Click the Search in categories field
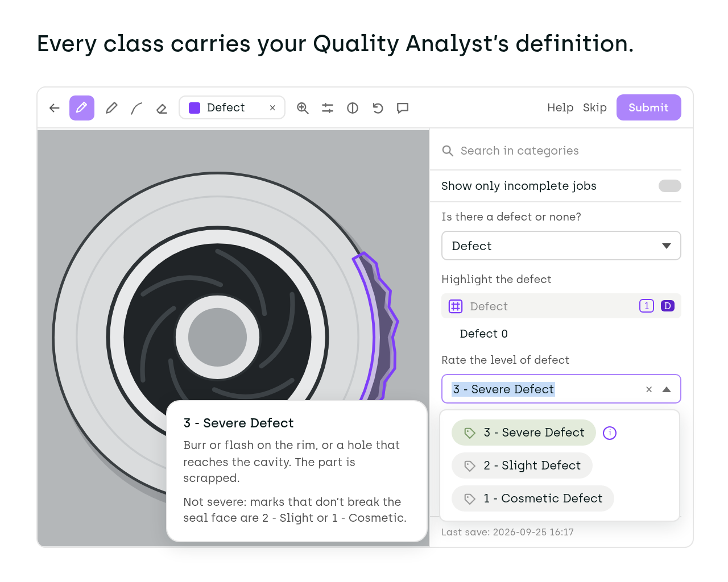The width and height of the screenshot is (728, 582). tap(561, 151)
